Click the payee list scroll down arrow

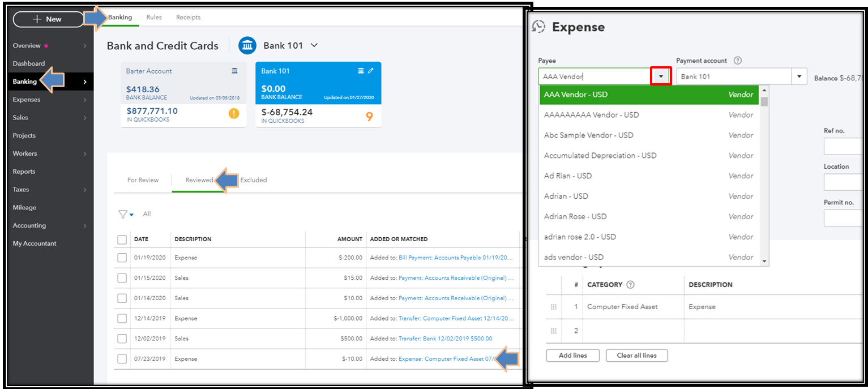pyautogui.click(x=764, y=261)
